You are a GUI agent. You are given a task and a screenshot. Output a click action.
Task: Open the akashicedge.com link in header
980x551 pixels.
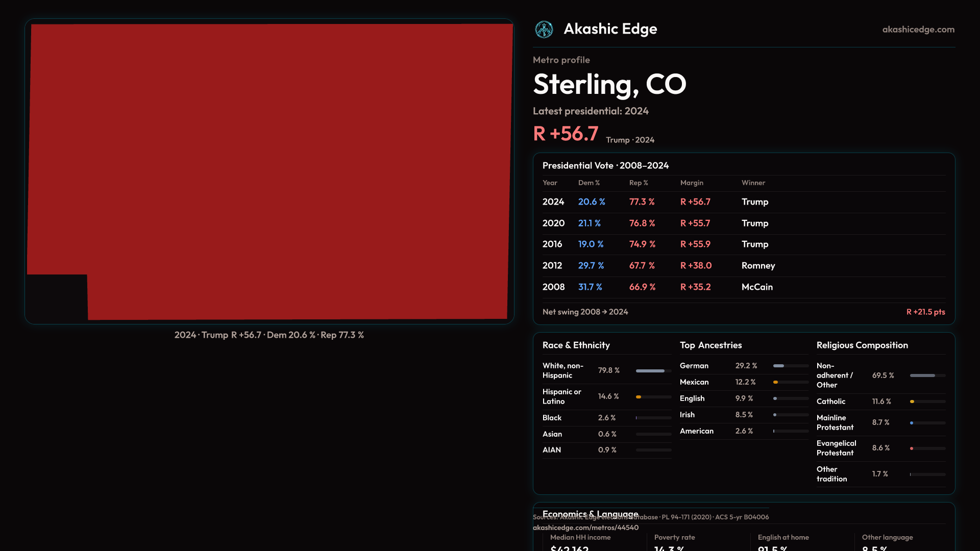pos(918,30)
